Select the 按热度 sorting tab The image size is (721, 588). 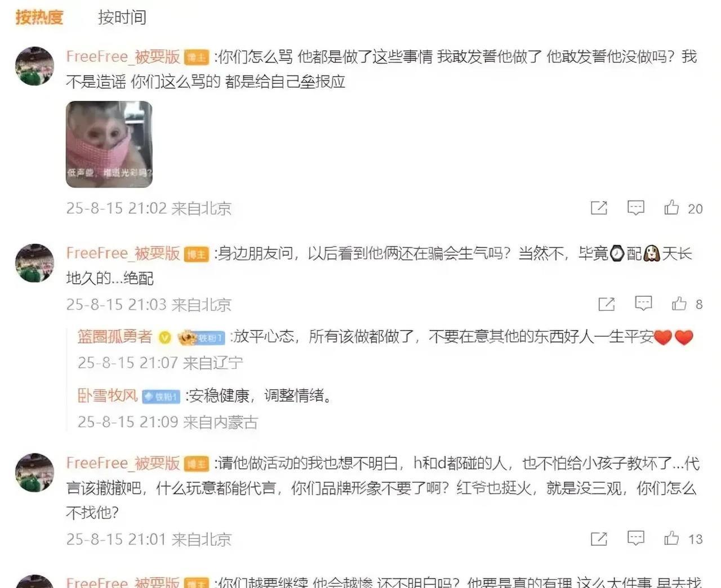pyautogui.click(x=39, y=17)
